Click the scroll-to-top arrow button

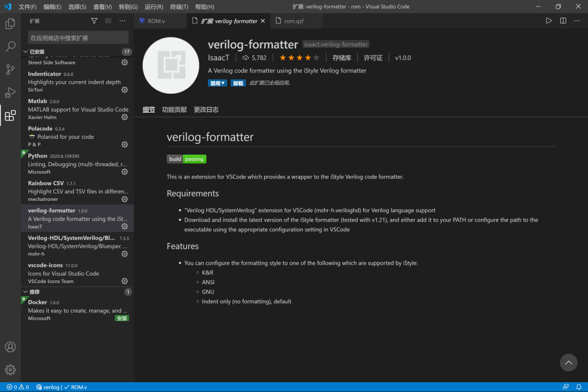coord(568,363)
